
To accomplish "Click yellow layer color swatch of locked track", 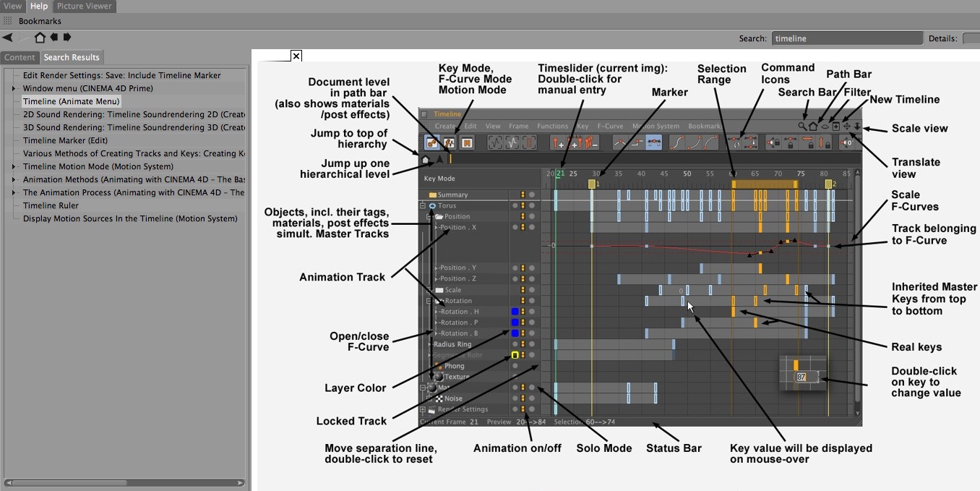I will 515,355.
